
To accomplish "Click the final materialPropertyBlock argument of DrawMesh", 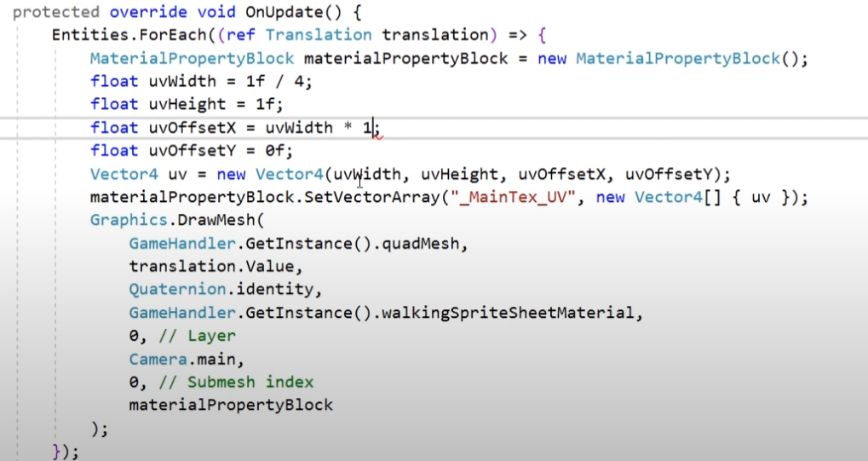I will [x=231, y=405].
